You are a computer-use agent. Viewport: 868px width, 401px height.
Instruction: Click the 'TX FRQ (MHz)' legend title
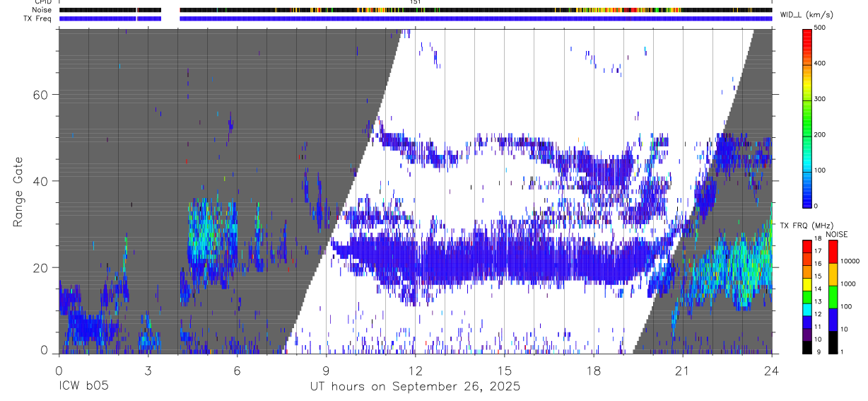807,226
